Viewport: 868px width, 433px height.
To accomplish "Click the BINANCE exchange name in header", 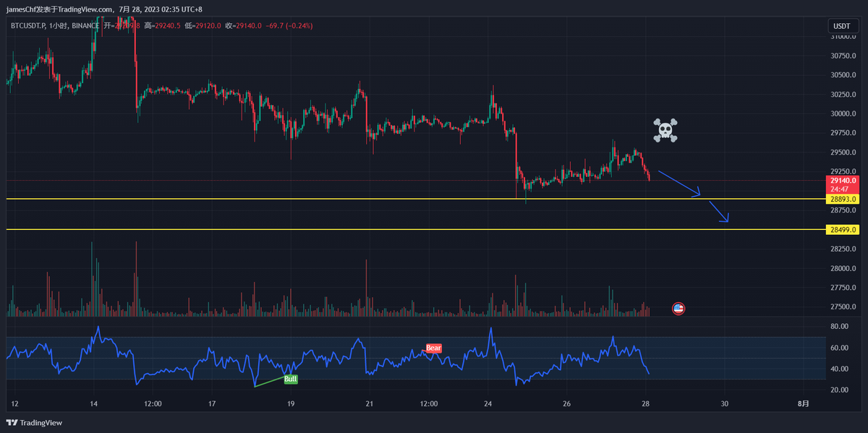I will pos(87,26).
